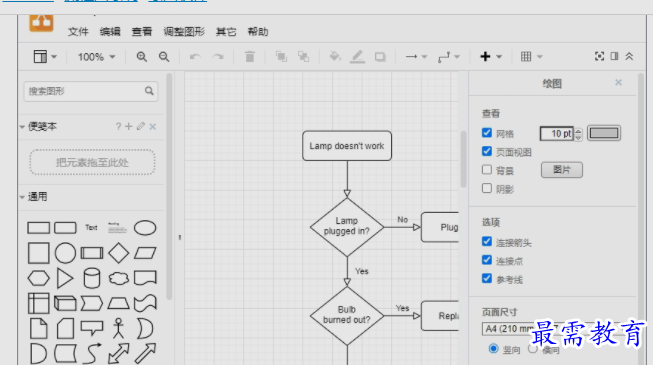Enable the 阴影 shadow checkbox
This screenshot has height=365, width=653.
click(486, 188)
